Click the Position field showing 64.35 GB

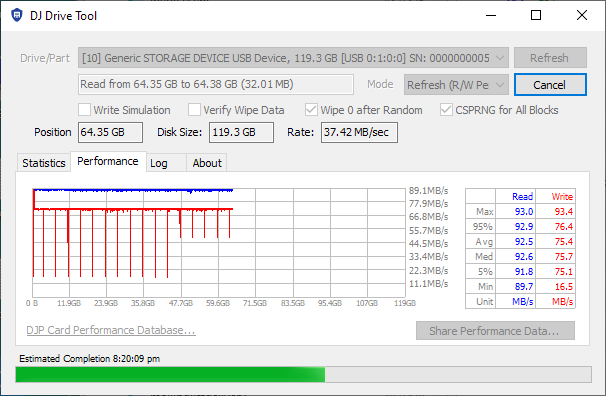[110, 133]
